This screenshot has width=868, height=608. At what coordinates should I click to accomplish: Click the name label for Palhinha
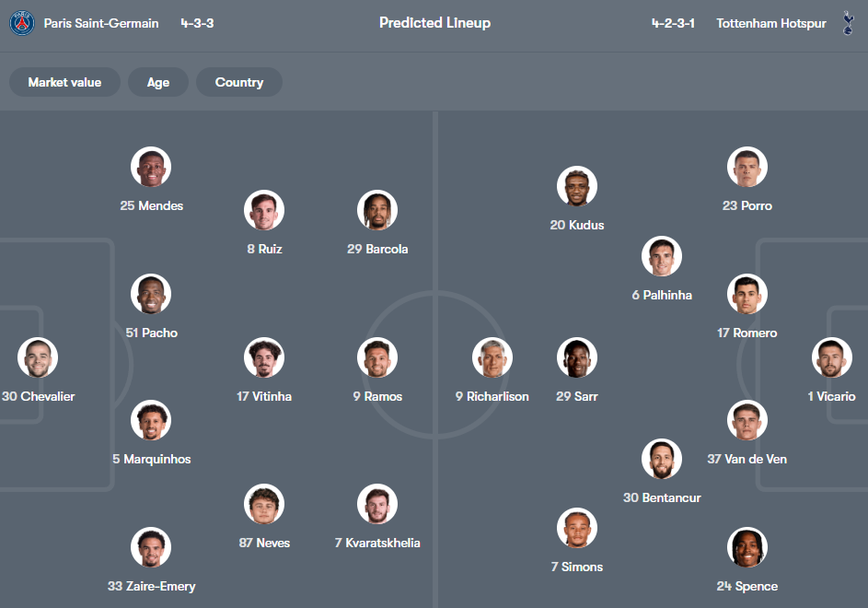tap(662, 295)
